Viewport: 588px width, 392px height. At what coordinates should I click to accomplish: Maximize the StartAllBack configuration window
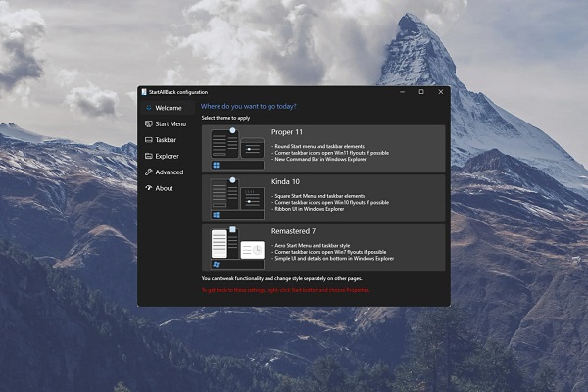(421, 92)
